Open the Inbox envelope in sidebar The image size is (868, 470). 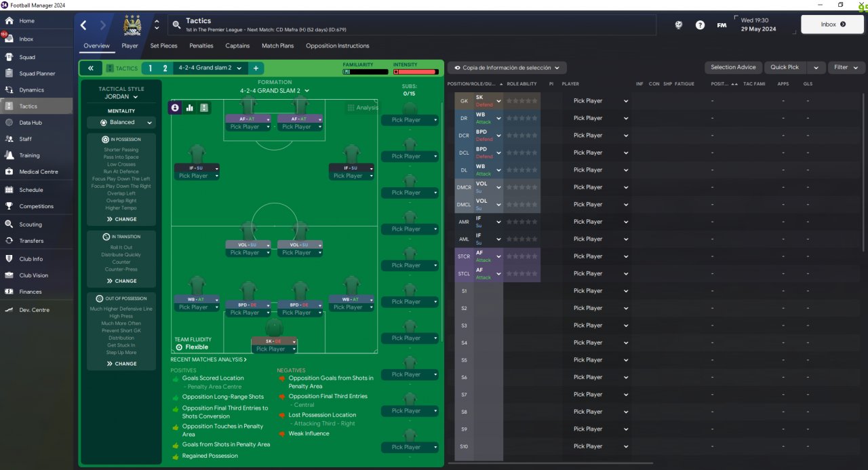pyautogui.click(x=9, y=39)
